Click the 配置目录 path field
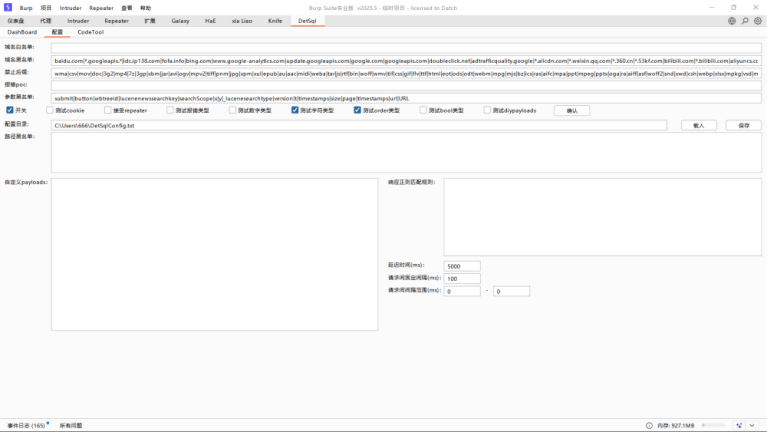 359,126
